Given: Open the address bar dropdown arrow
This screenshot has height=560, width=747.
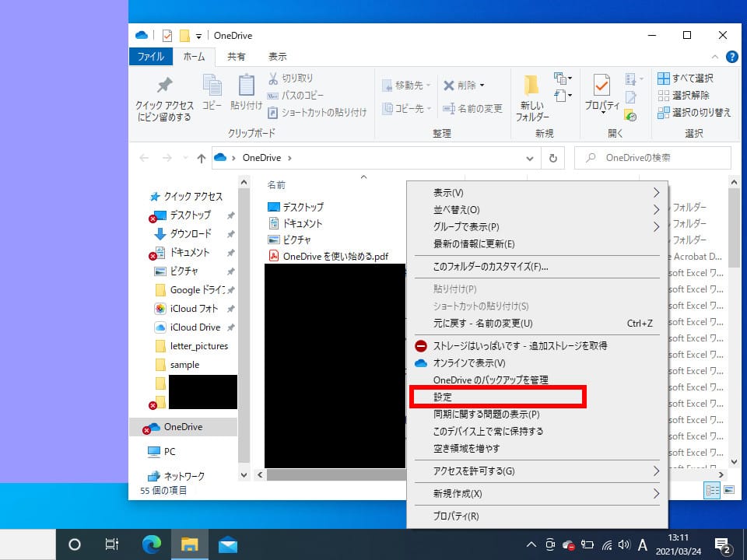Looking at the screenshot, I should coord(529,158).
